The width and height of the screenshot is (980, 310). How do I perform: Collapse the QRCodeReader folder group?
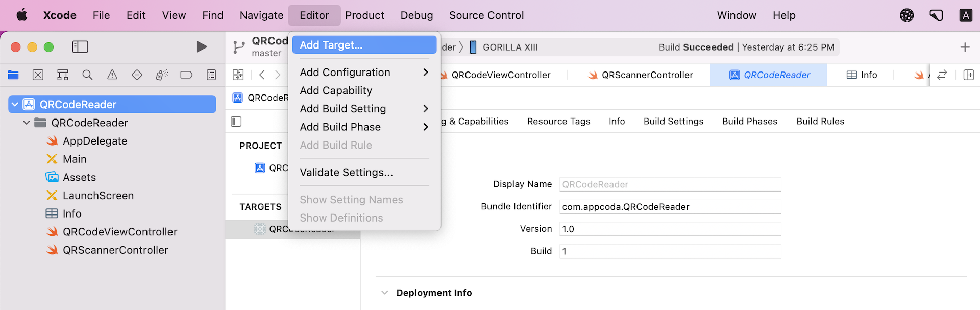(x=27, y=123)
